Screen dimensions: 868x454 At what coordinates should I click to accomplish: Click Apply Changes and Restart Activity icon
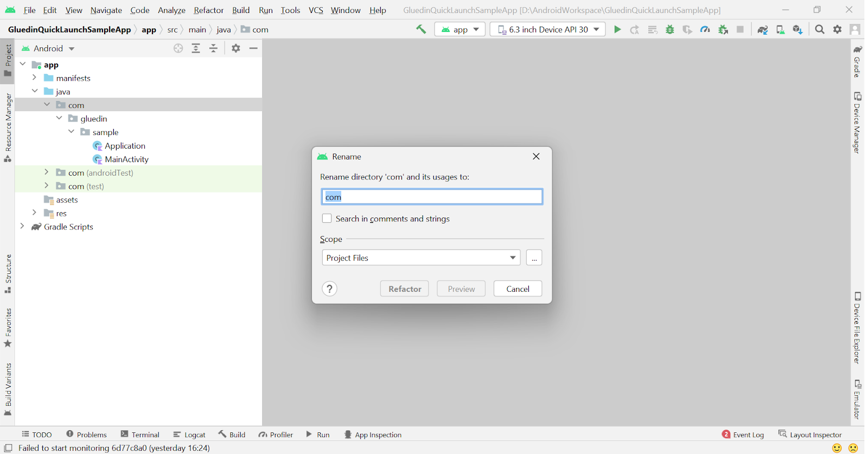click(x=635, y=29)
